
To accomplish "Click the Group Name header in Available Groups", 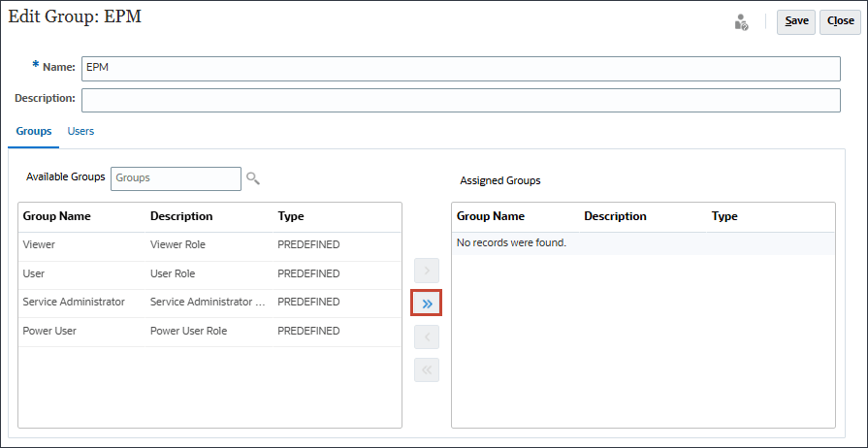I will (x=56, y=216).
